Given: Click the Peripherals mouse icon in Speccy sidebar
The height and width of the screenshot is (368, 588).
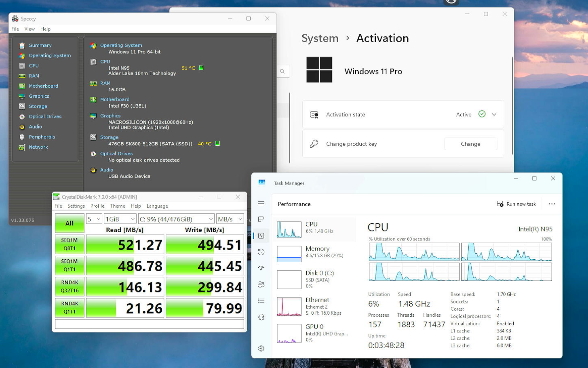Looking at the screenshot, I should [x=22, y=137].
